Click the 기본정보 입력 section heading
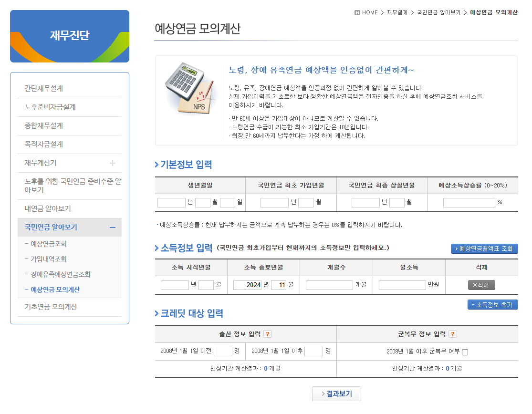The image size is (532, 414). [186, 165]
